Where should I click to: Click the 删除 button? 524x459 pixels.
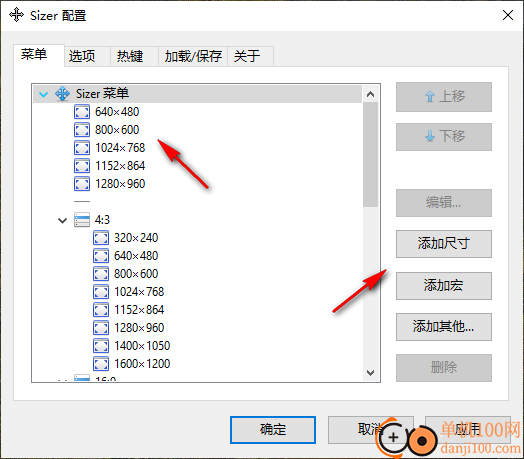pyautogui.click(x=444, y=368)
